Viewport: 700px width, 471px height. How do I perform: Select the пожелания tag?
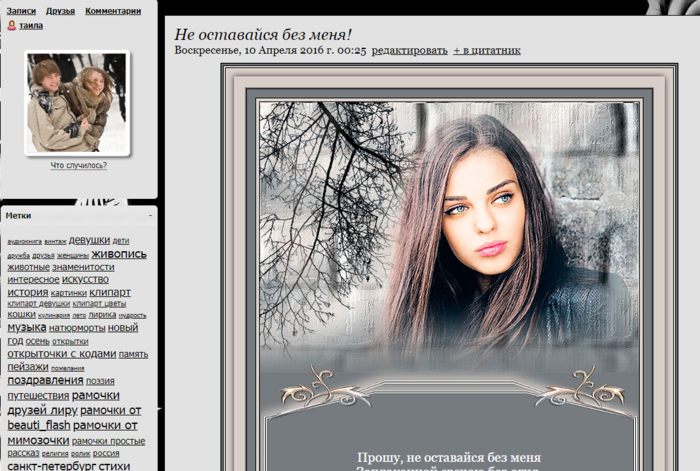click(x=67, y=368)
